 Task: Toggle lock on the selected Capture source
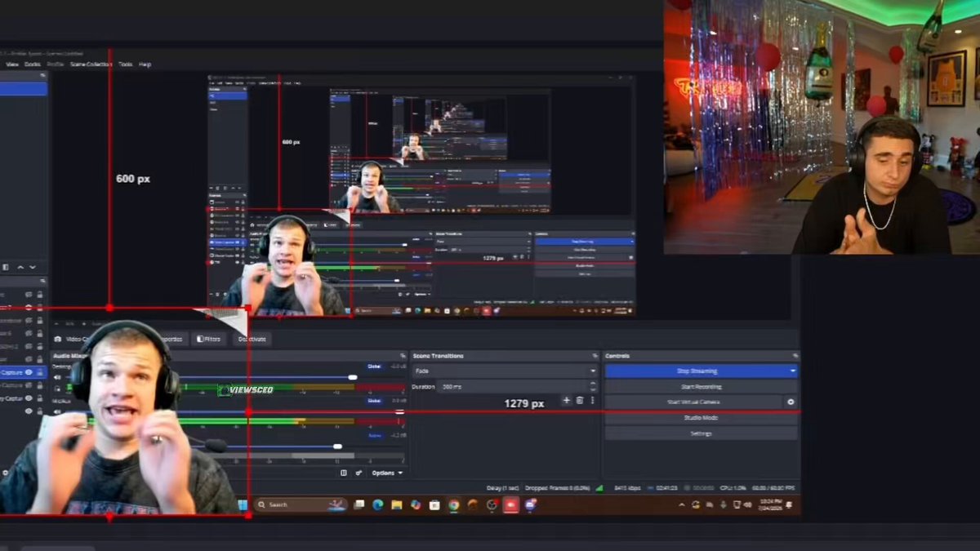point(40,372)
